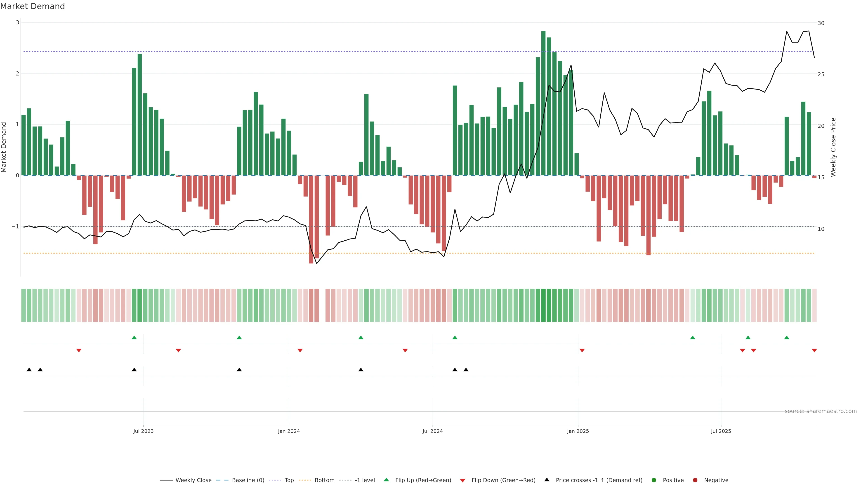Click the green Positive legend dot
The image size is (868, 488).
(x=654, y=480)
